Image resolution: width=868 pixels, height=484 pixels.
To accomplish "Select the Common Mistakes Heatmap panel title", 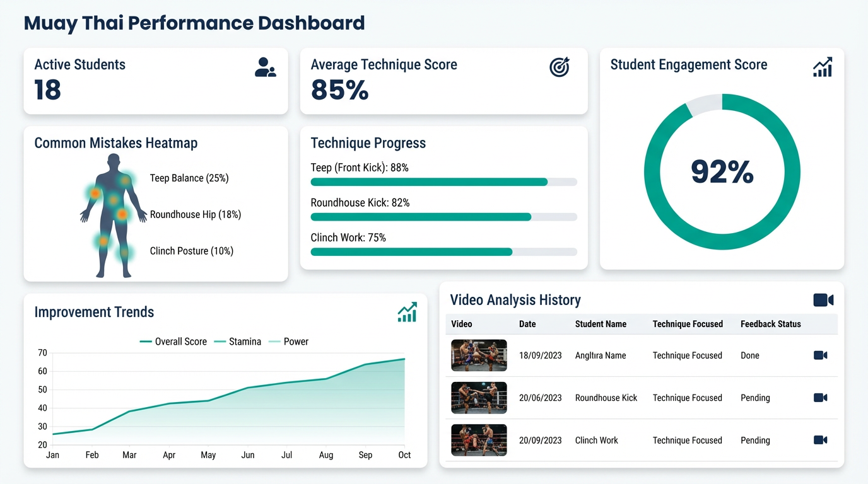I will tap(115, 143).
